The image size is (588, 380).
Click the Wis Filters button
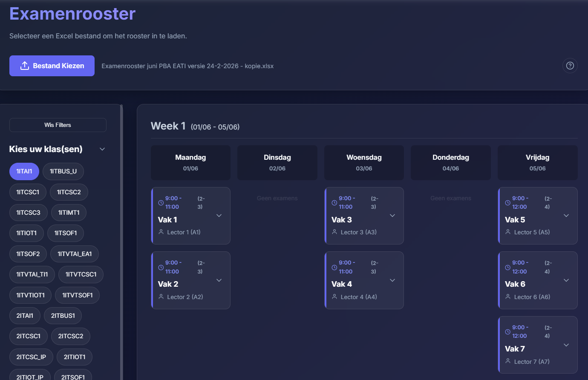58,125
